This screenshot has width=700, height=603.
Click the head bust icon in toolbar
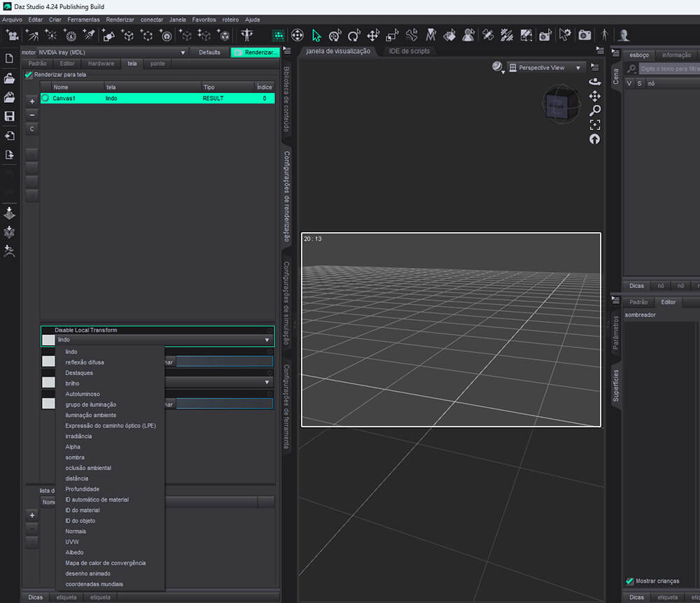tap(624, 35)
